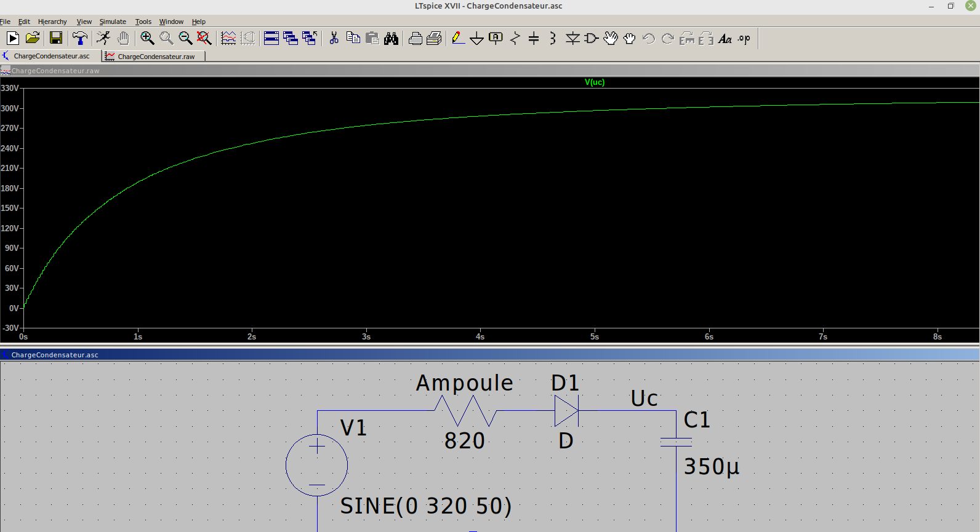Pick the Capacitor component tool
Viewport: 980px width, 532px height.
(x=534, y=38)
